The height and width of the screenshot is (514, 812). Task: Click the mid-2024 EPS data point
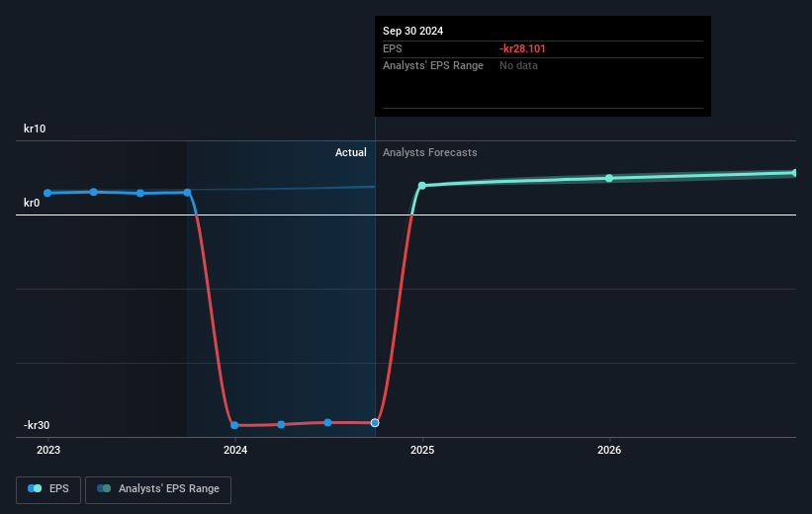click(327, 422)
